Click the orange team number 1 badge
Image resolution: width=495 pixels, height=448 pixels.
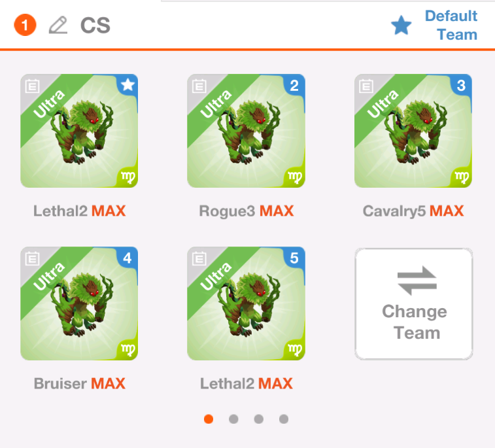[x=25, y=25]
